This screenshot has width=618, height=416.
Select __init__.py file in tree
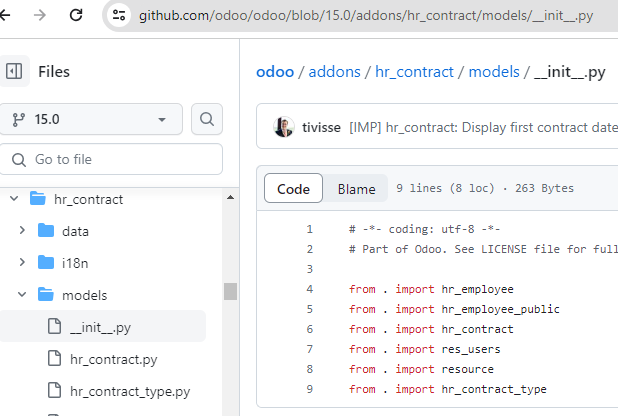pyautogui.click(x=100, y=327)
